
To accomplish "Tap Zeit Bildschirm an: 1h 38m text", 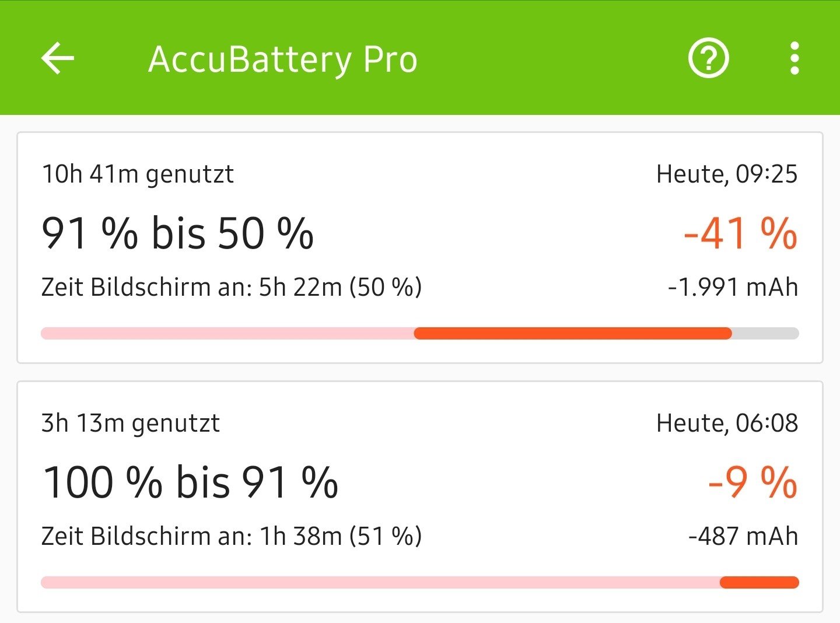I will tap(231, 536).
